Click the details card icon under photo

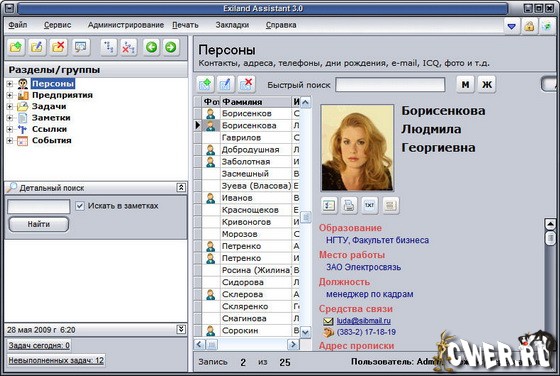pyautogui.click(x=329, y=205)
